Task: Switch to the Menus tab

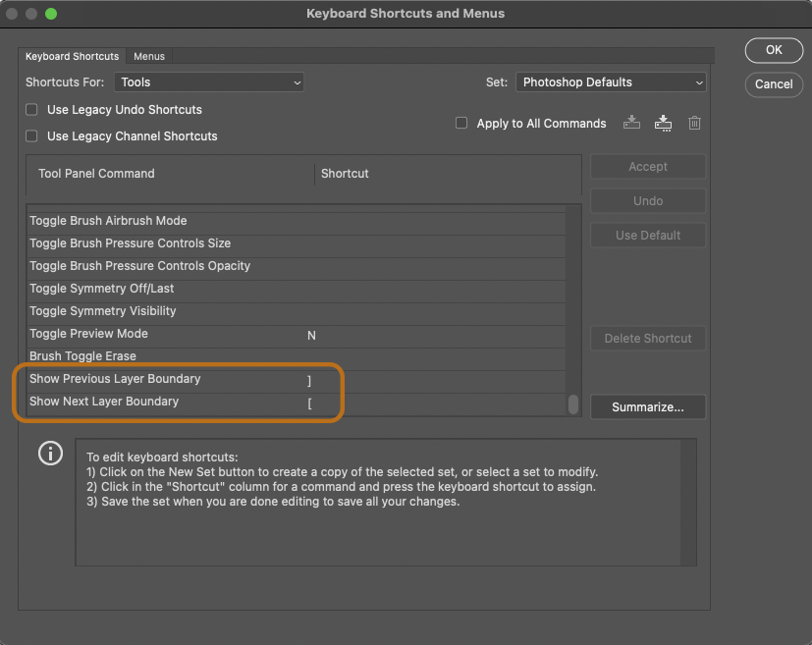Action: [x=148, y=56]
